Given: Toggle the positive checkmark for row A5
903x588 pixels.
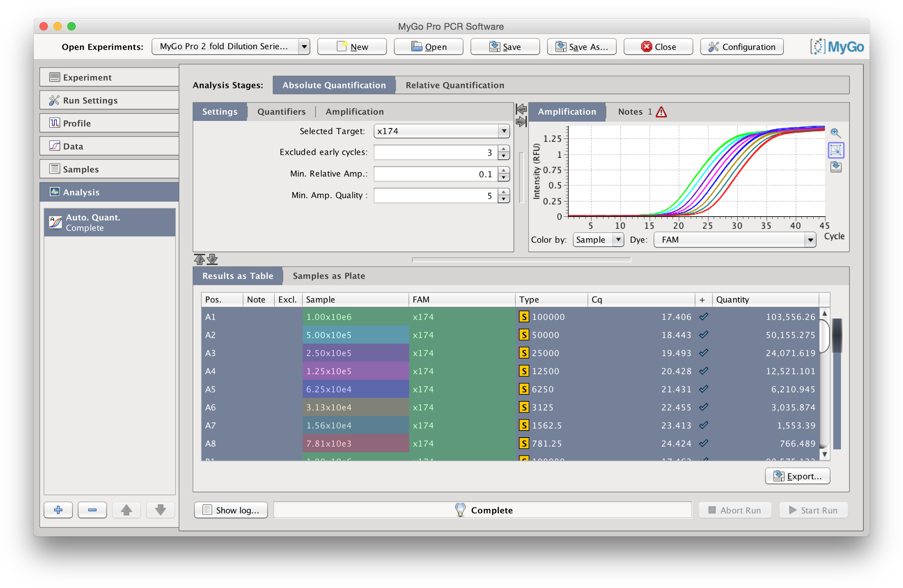Looking at the screenshot, I should click(x=704, y=389).
